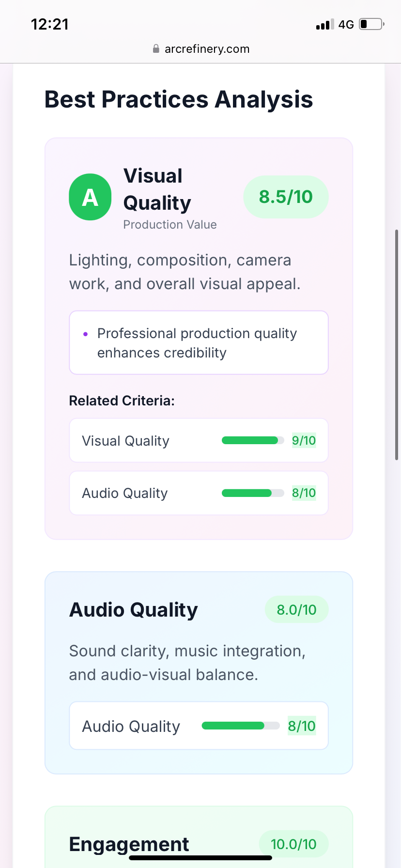
Task: Click the 10.0/10 Engagement score pill
Action: pos(293,844)
